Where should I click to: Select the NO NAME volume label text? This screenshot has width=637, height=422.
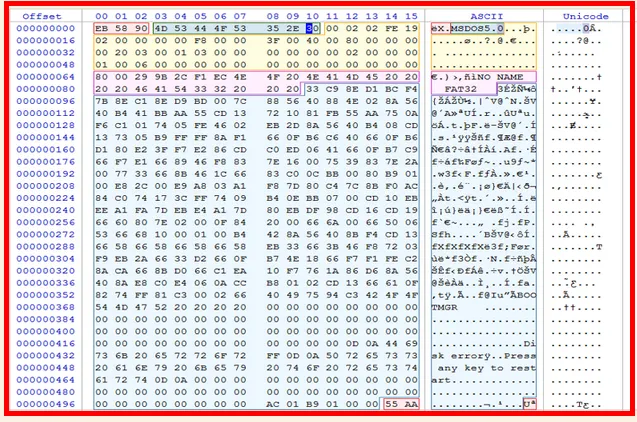(496, 76)
